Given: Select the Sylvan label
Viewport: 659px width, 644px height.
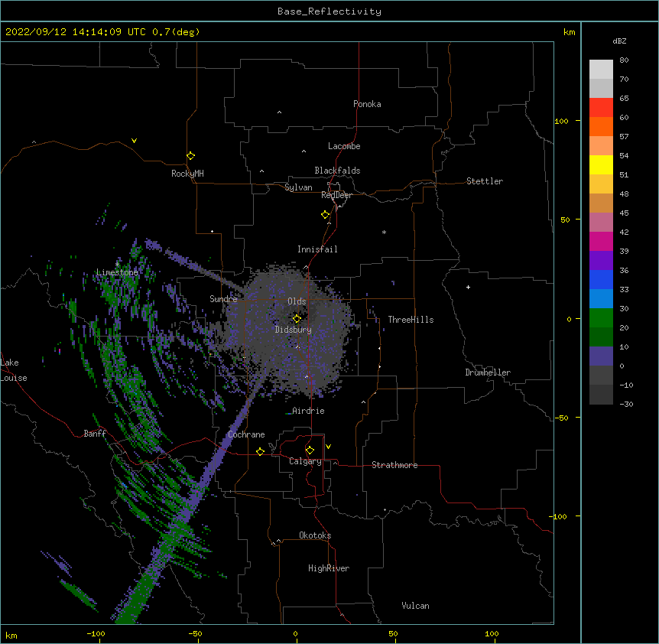Looking at the screenshot, I should (298, 187).
